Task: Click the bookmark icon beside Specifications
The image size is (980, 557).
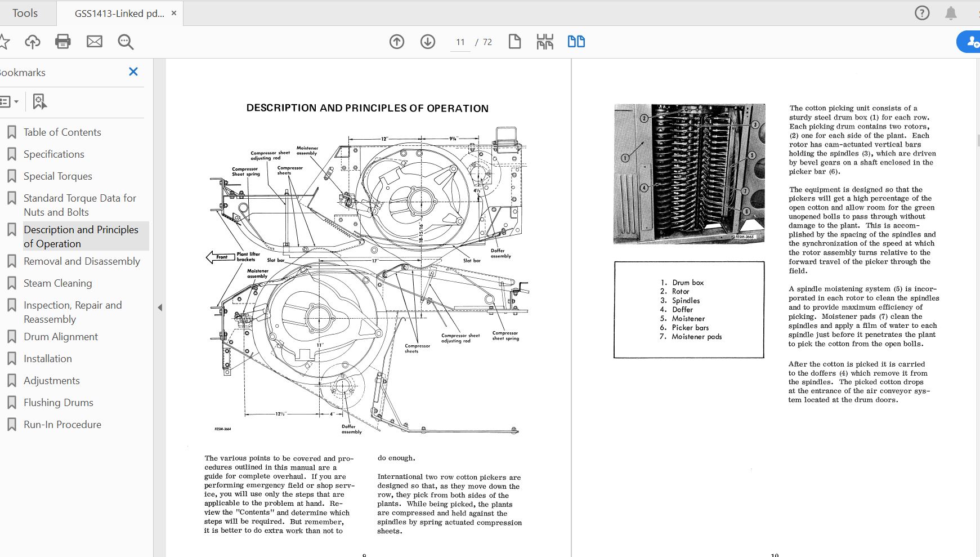Action: pos(11,154)
